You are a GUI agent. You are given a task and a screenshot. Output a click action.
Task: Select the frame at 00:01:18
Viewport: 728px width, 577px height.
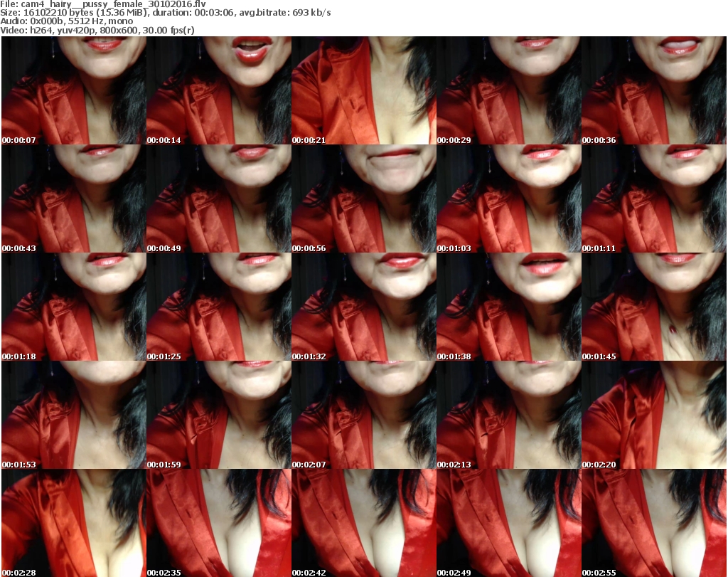point(74,307)
